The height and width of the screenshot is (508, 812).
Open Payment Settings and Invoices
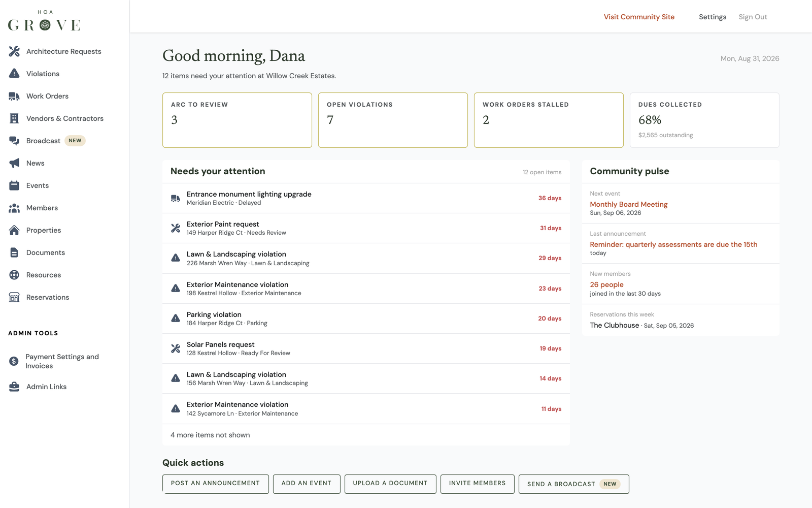(x=62, y=361)
